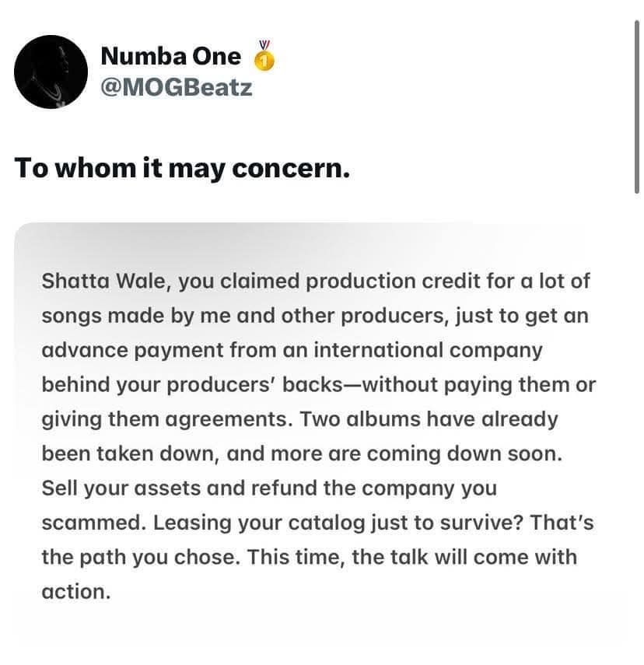Image resolution: width=644 pixels, height=665 pixels.
Task: Click the line starting "scammed. Leasing your catalog"
Action: pos(318,523)
